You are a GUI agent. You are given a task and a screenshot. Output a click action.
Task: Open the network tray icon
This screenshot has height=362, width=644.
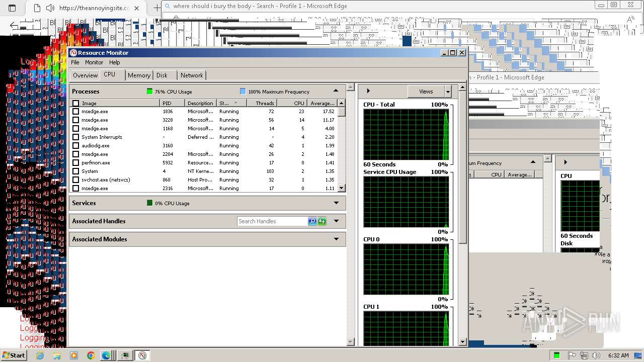point(584,355)
